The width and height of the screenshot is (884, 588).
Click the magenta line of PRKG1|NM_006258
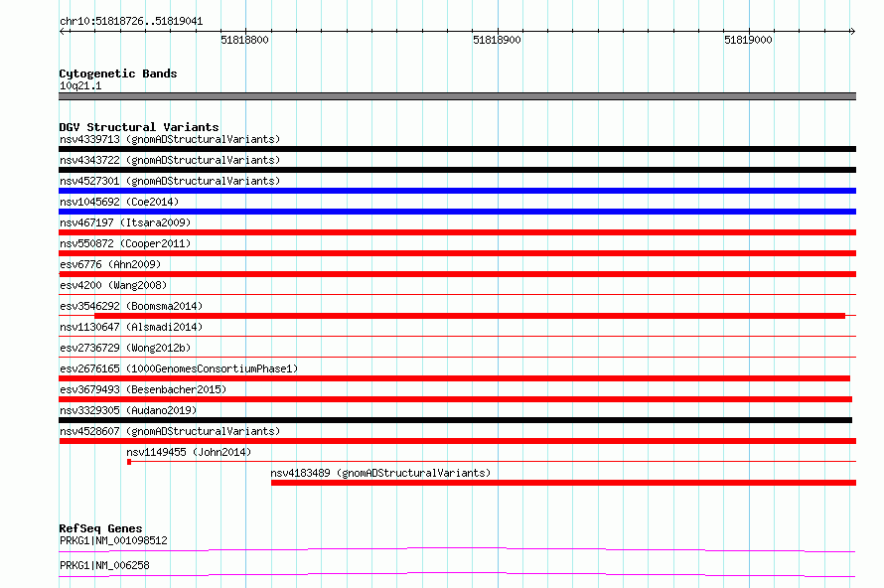tap(457, 574)
